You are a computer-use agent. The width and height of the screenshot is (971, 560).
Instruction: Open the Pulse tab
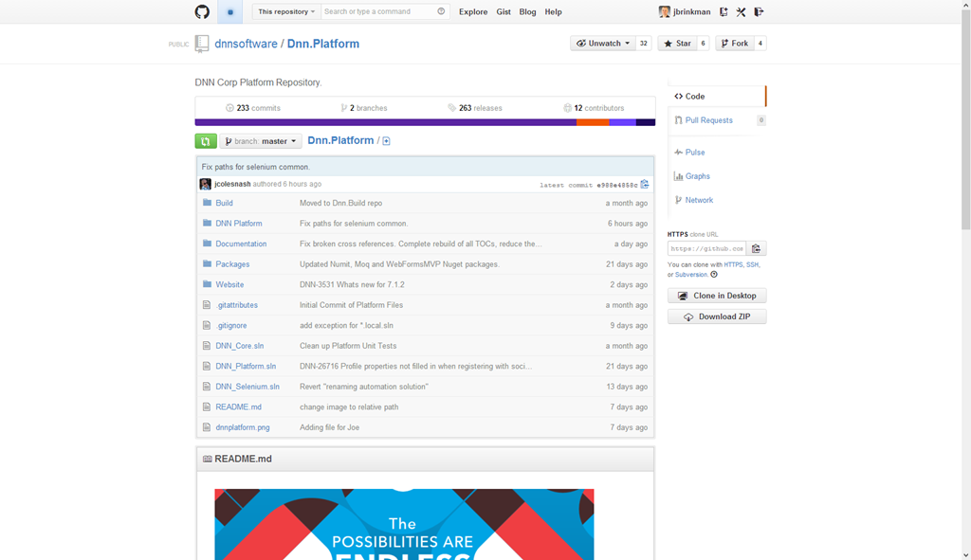pyautogui.click(x=695, y=153)
